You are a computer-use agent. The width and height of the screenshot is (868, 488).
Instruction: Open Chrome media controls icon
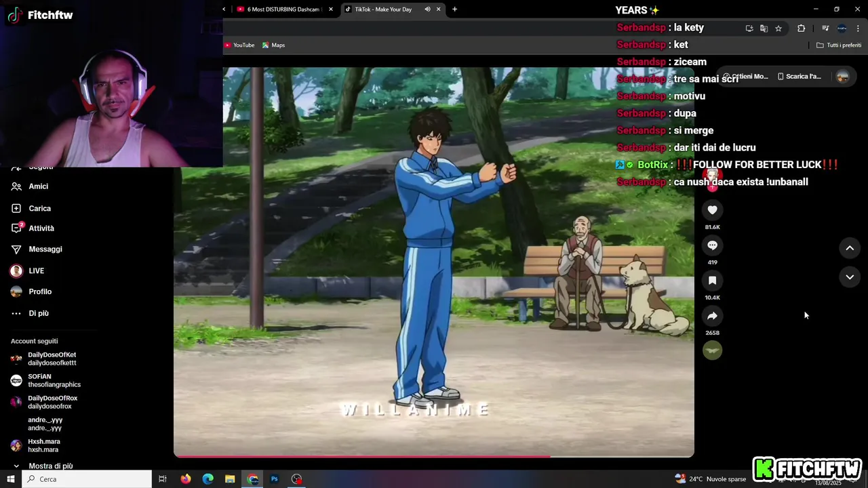(x=825, y=28)
